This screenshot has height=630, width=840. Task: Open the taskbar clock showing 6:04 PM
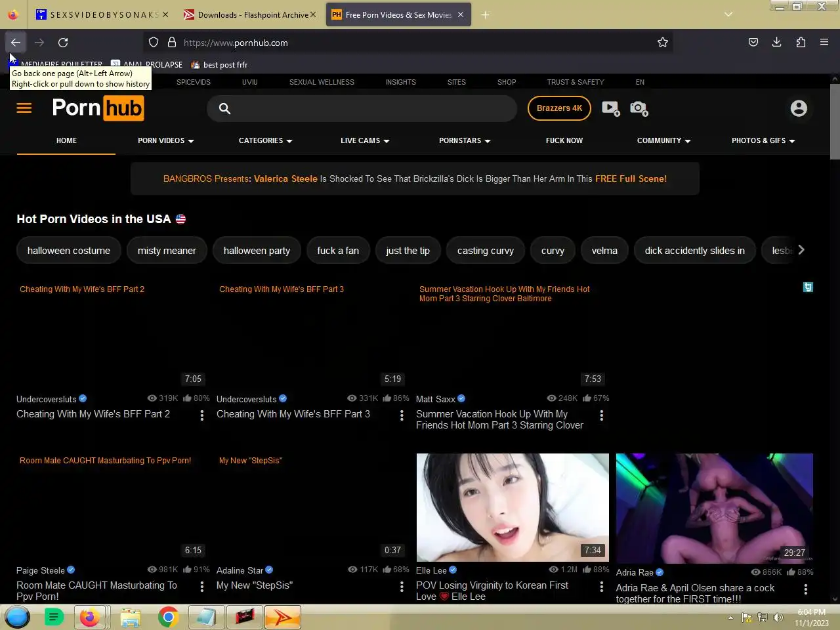point(812,618)
